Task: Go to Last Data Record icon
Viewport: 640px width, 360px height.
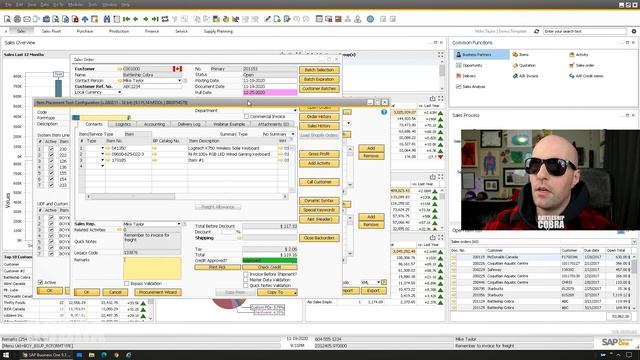Action: [155, 19]
